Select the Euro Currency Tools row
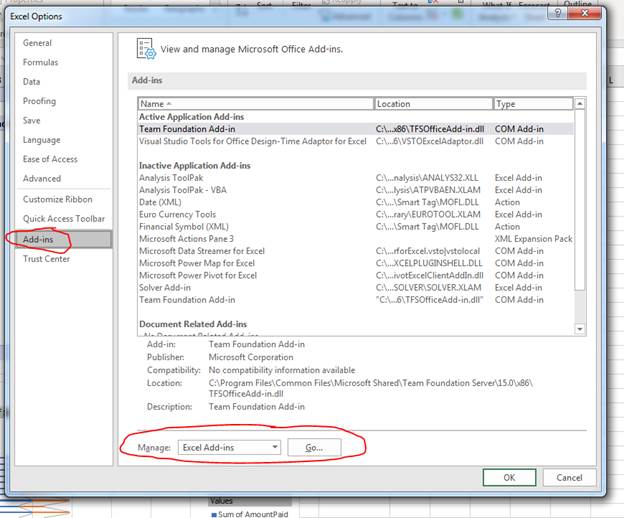624x518 pixels. pyautogui.click(x=355, y=214)
